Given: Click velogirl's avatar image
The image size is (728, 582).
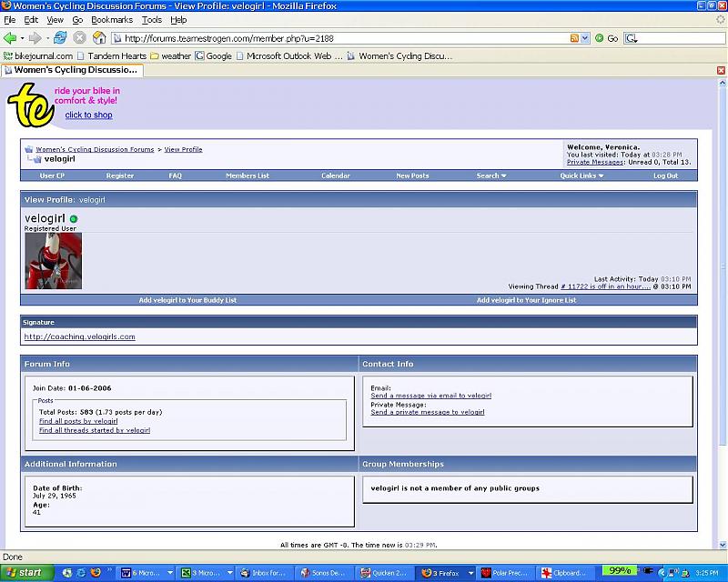Looking at the screenshot, I should point(53,261).
